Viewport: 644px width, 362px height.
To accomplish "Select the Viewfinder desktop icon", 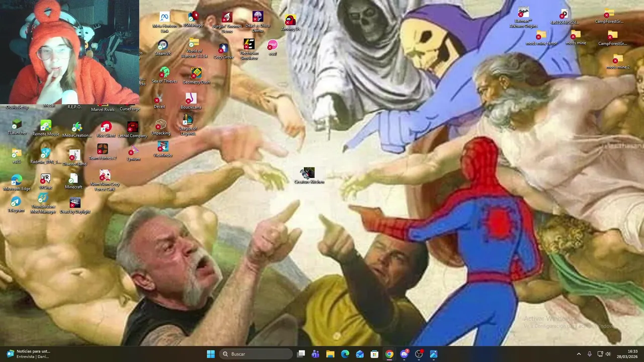I will pyautogui.click(x=163, y=149).
